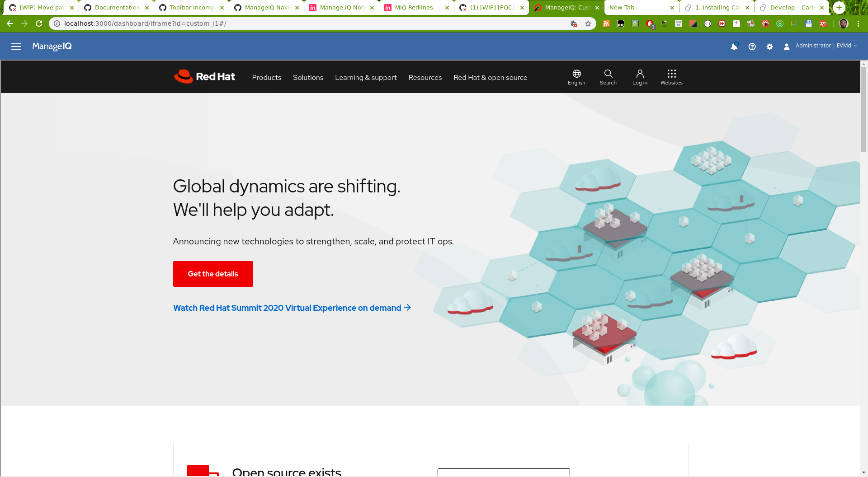Open the configuration gear settings
Image resolution: width=868 pixels, height=477 pixels.
(x=770, y=47)
